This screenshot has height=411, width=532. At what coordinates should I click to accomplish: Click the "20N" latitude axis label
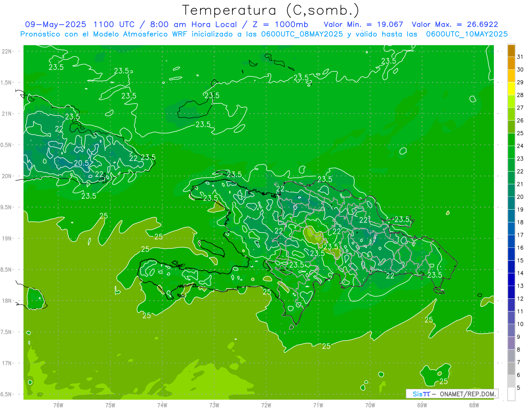[x=7, y=176]
